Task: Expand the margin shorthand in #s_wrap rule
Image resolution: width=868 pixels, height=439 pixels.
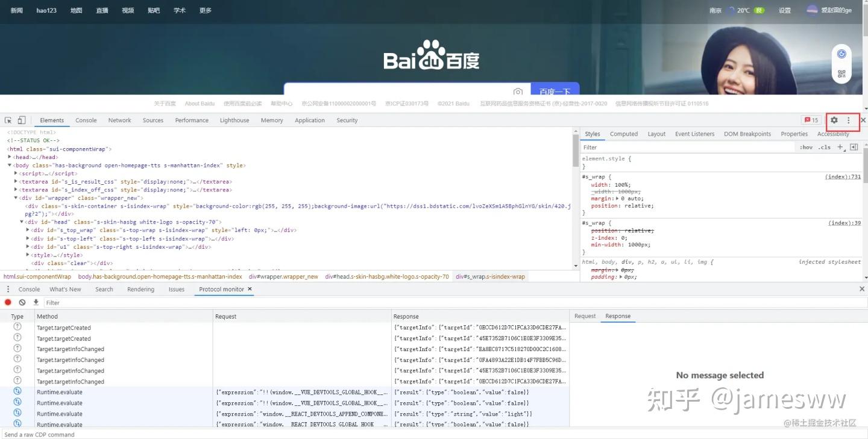Action: click(x=617, y=199)
